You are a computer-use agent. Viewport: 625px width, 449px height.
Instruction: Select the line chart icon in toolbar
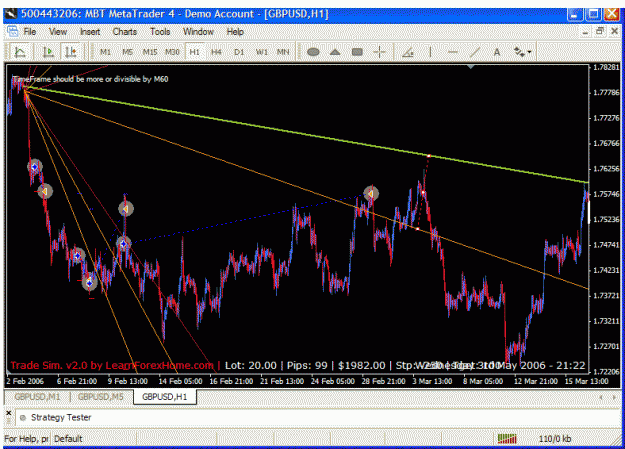point(20,52)
